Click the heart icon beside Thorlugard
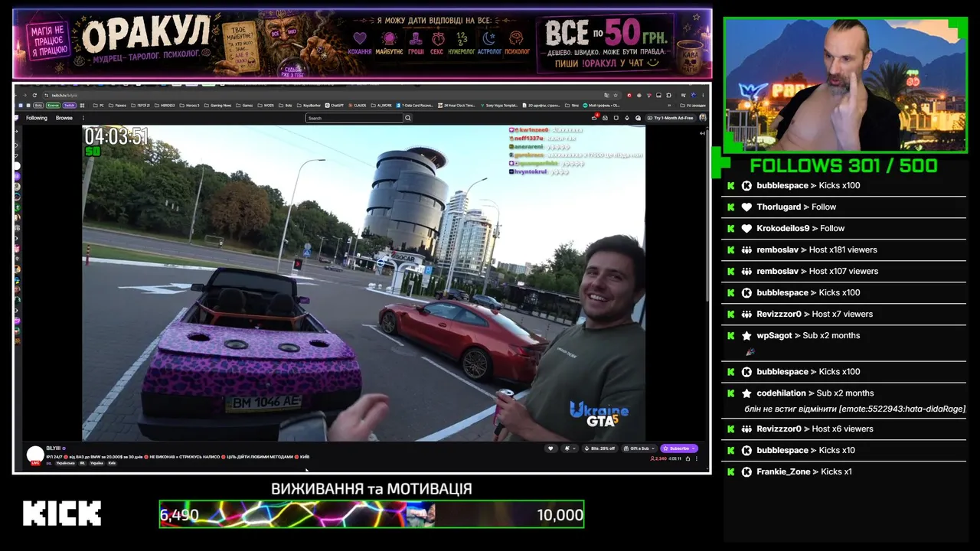Viewport: 980px width, 551px height. click(x=746, y=207)
